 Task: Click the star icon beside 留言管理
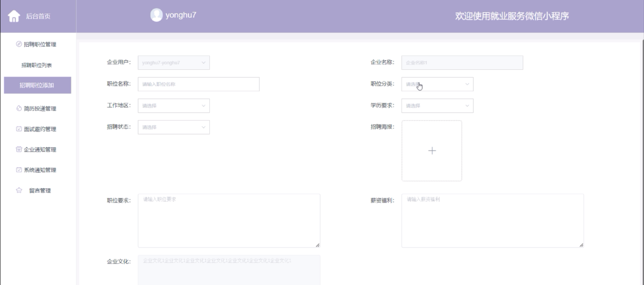click(19, 190)
